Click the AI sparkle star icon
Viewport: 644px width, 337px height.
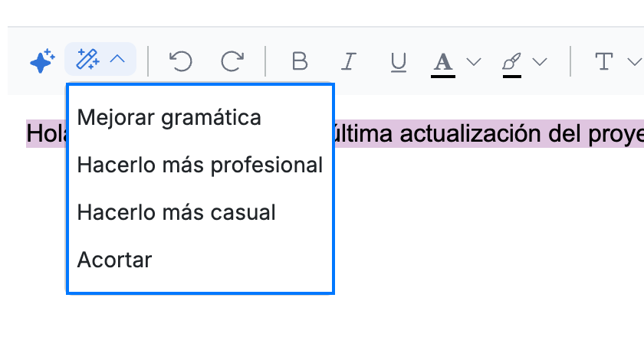(x=43, y=61)
